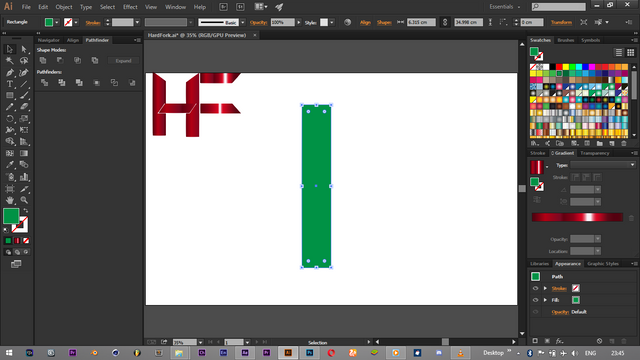Screen dimensions: 640x360
Task: Swap fill and stroke arrows
Action: [x=26, y=211]
